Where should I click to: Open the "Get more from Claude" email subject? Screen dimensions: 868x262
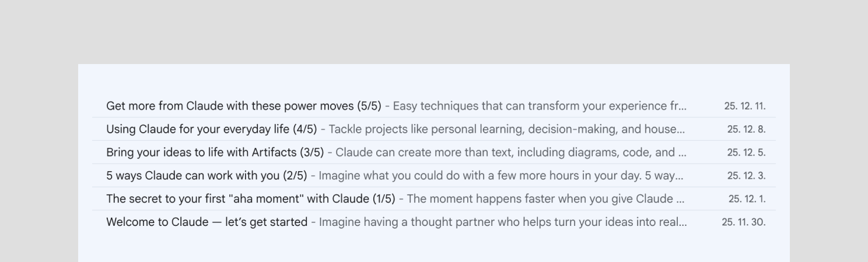[x=243, y=106]
